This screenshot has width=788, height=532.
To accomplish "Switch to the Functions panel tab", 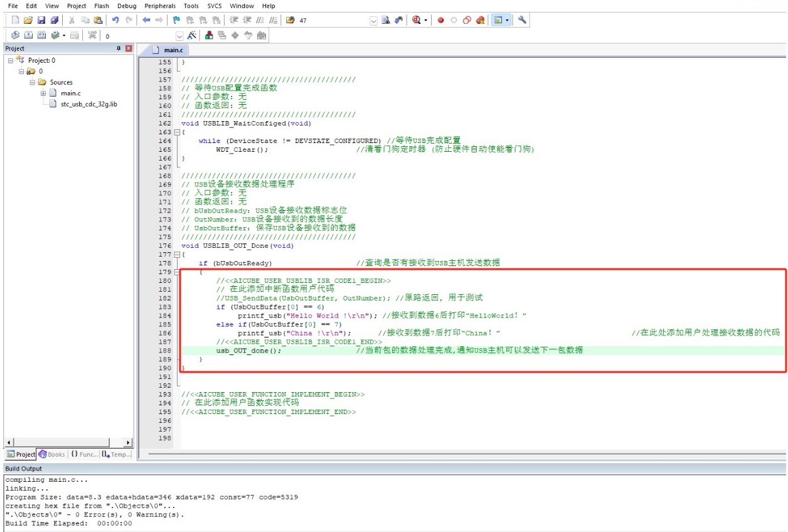I will (x=84, y=454).
